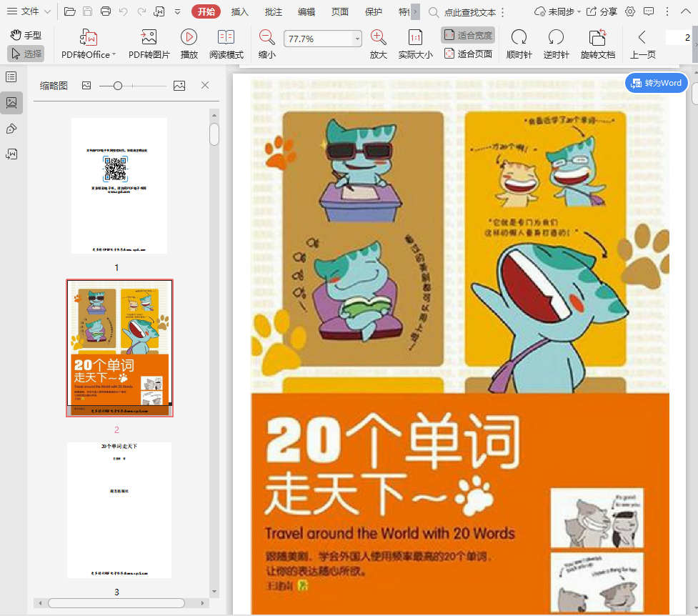This screenshot has height=616, width=698.
Task: Switch to the 编辑 tab
Action: pyautogui.click(x=306, y=12)
